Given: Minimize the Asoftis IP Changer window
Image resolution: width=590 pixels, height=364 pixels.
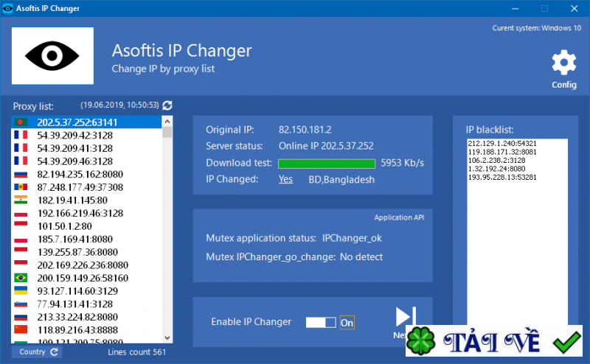Looking at the screenshot, I should pos(515,8).
